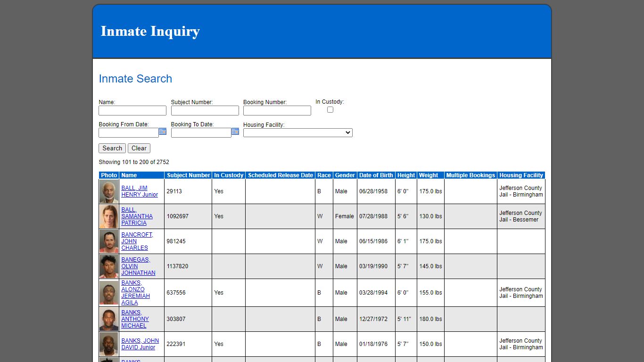Select birth date 03/19/1990
Screen dimensions: 644x362
click(x=373, y=266)
